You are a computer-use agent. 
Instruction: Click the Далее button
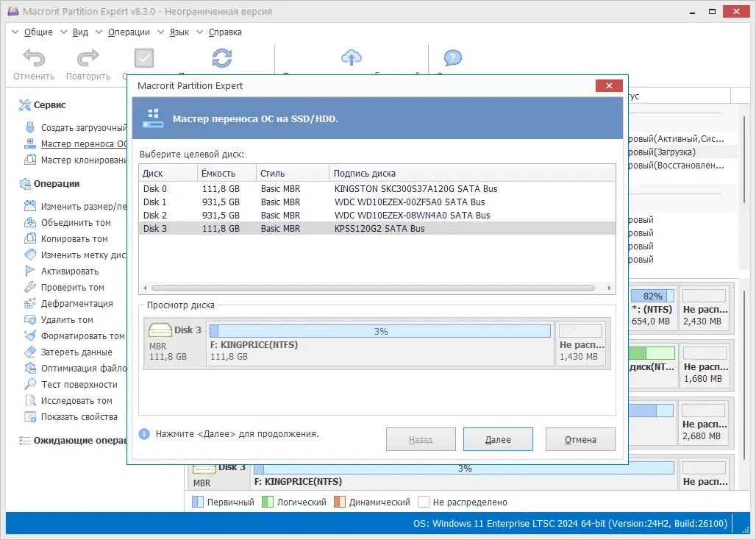(x=498, y=439)
